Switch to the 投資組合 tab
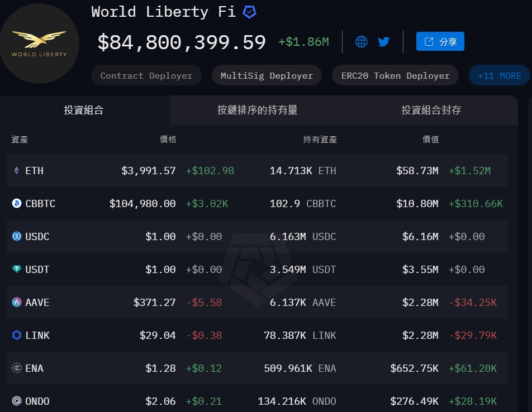Image resolution: width=532 pixels, height=412 pixels. pos(84,110)
